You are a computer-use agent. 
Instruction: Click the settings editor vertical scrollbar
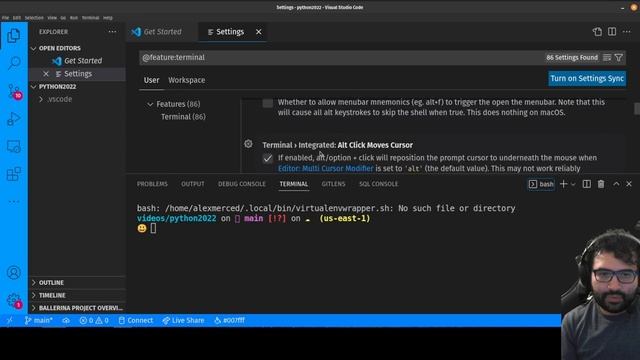(x=636, y=109)
